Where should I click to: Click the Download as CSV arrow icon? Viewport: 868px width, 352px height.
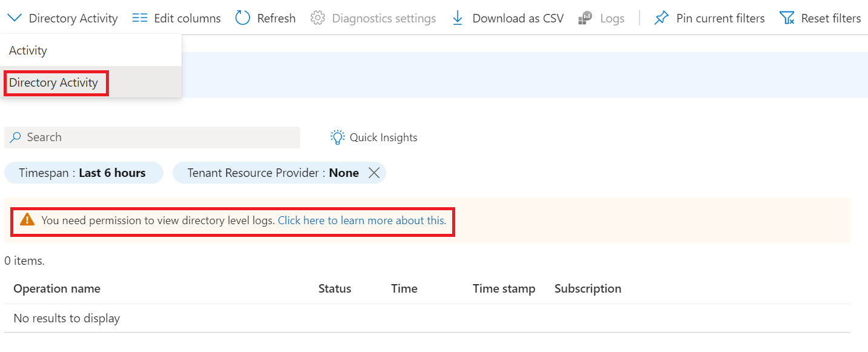tap(458, 18)
